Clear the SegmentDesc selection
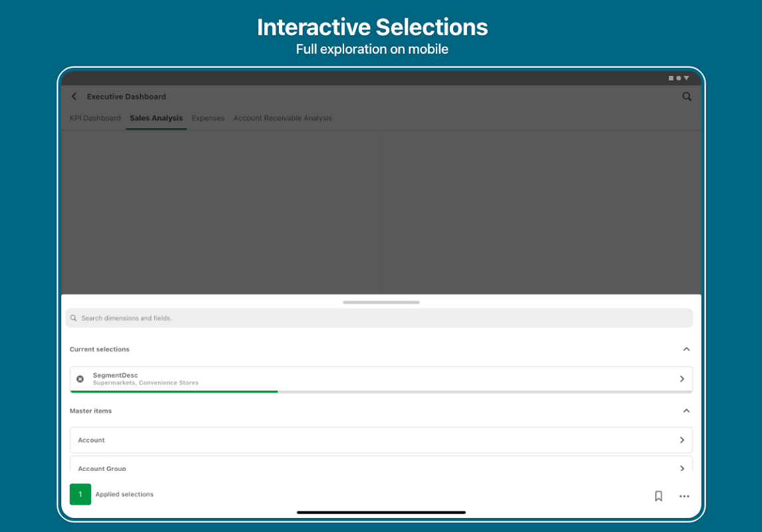The height and width of the screenshot is (532, 762). (80, 379)
